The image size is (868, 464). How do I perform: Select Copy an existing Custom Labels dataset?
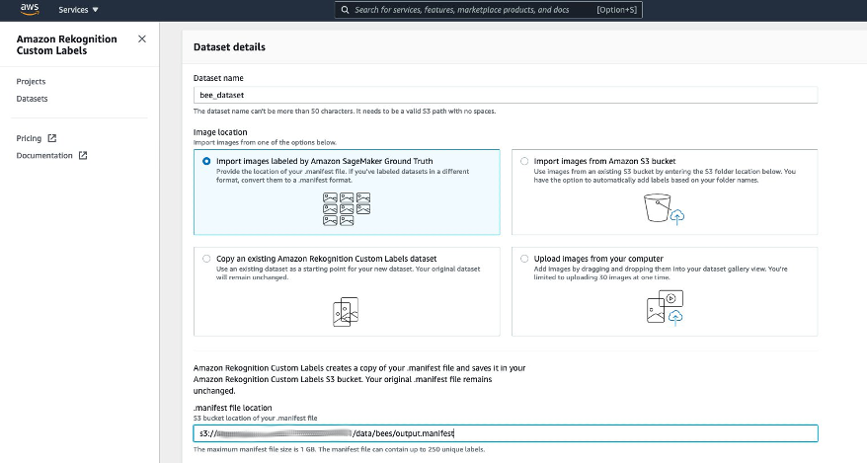pos(206,259)
